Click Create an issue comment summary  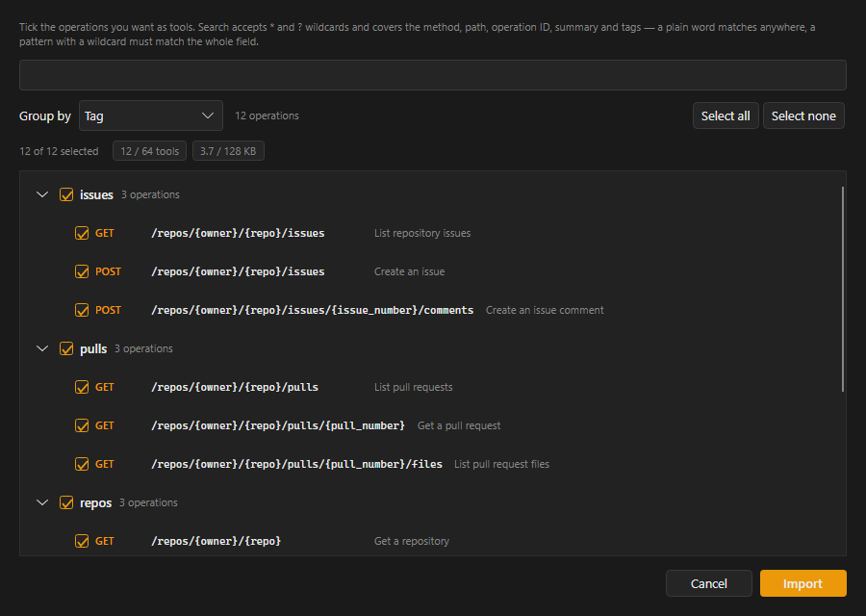tap(545, 310)
